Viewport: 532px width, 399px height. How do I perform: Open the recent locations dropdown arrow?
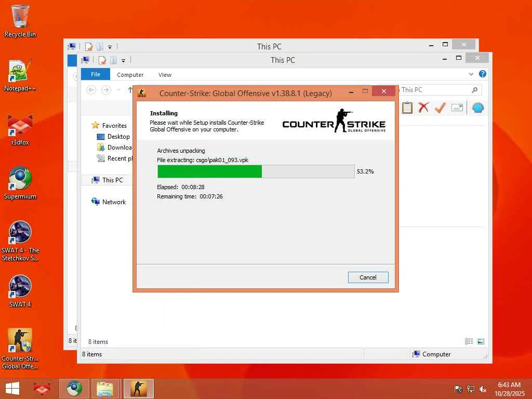(118, 90)
